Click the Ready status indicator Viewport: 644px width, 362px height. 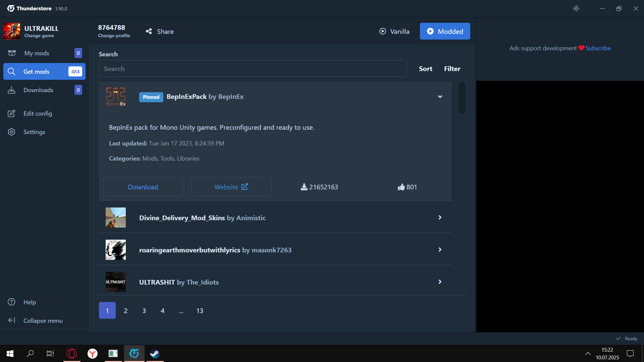tap(627, 339)
